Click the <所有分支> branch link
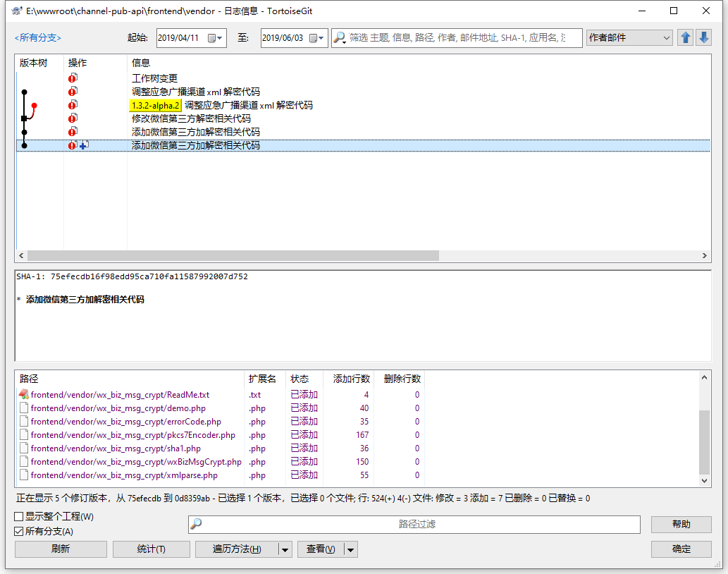 (37, 38)
